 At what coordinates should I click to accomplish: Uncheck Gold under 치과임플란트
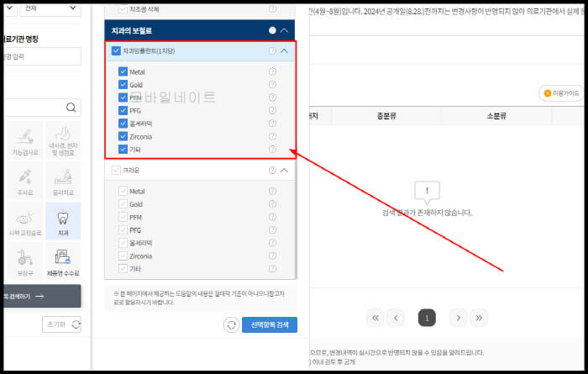tap(123, 84)
